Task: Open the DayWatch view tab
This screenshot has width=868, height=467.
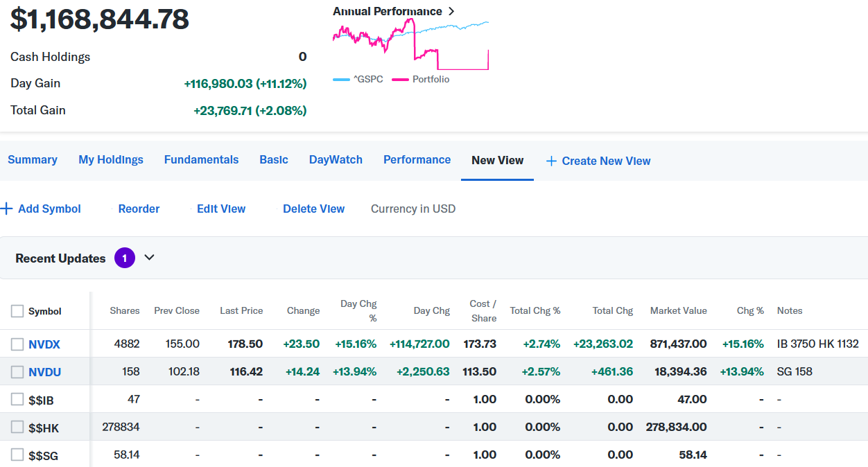Action: 336,160
